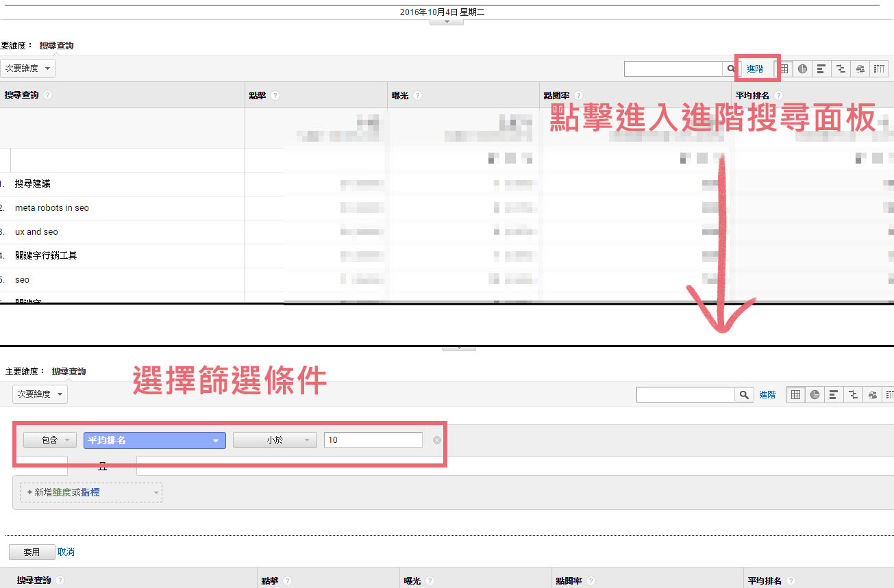Remove the 平均排名 filter with the x icon
Viewport: 894px width, 588px height.
pos(437,440)
